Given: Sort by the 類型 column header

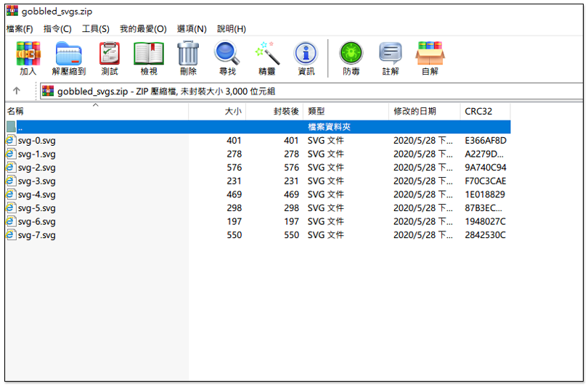Looking at the screenshot, I should (x=346, y=111).
